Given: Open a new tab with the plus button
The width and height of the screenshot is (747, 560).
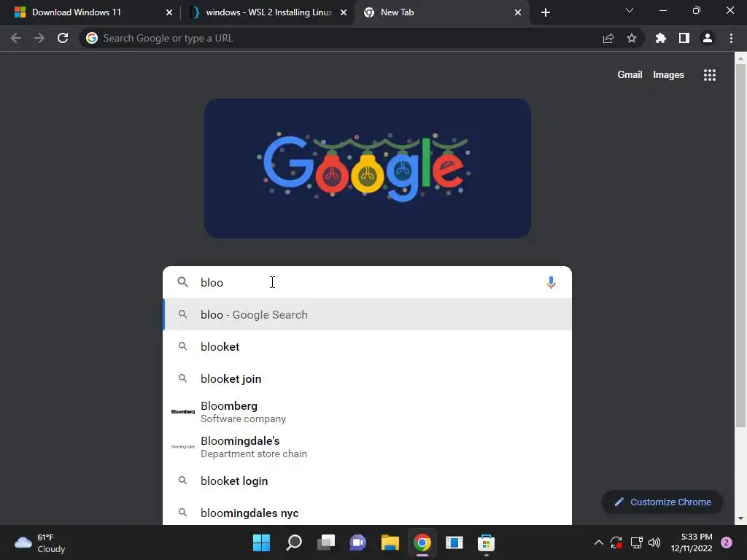Looking at the screenshot, I should pyautogui.click(x=546, y=12).
